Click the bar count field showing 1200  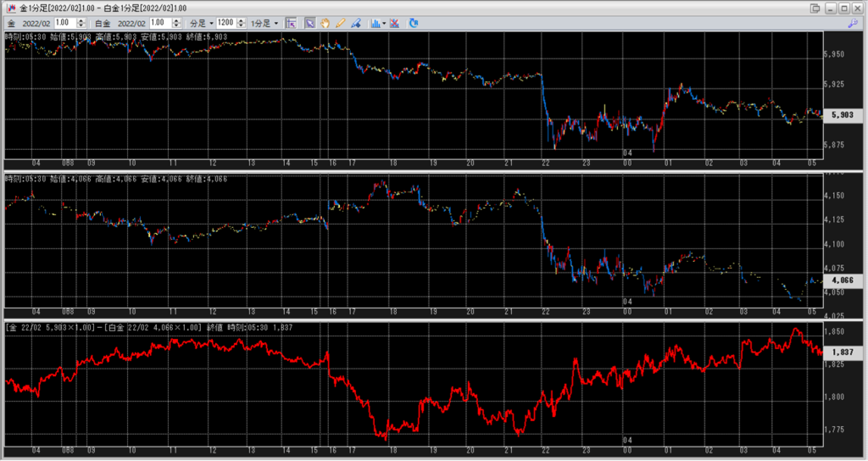click(x=227, y=23)
